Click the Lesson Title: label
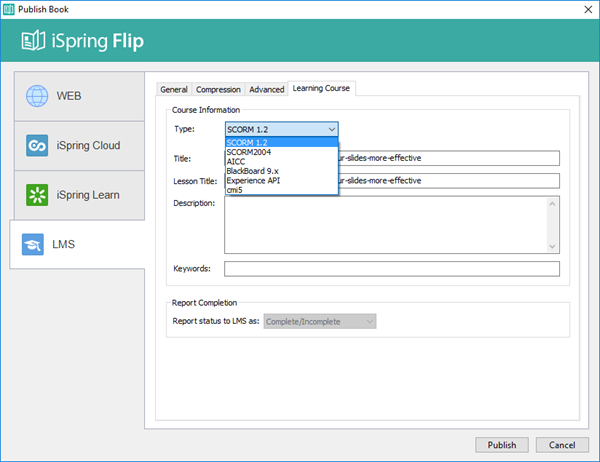600x462 pixels. (195, 181)
